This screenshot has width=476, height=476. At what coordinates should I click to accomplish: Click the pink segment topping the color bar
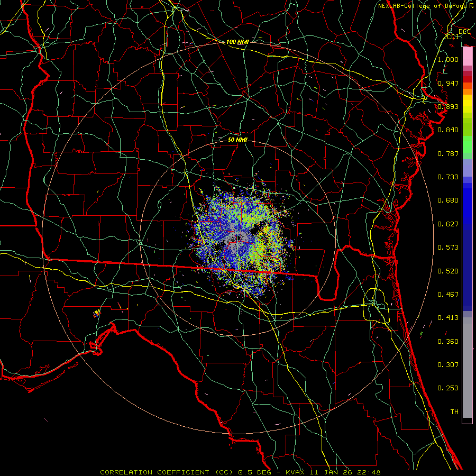coord(467,57)
